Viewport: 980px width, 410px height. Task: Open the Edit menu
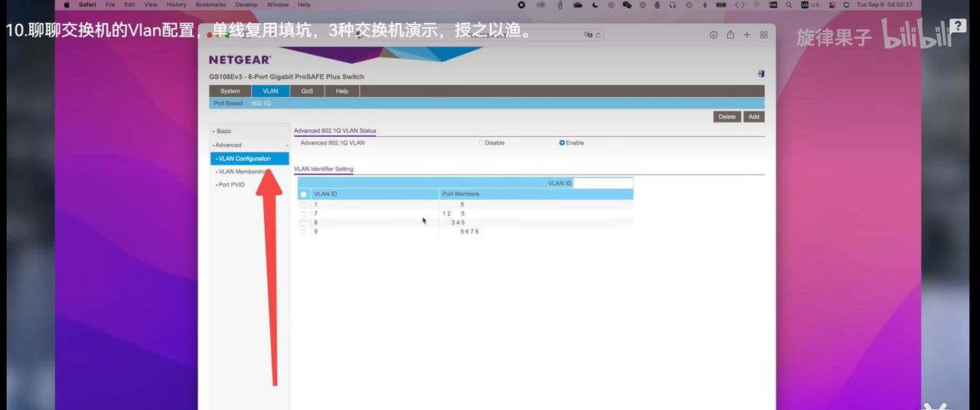(x=130, y=5)
